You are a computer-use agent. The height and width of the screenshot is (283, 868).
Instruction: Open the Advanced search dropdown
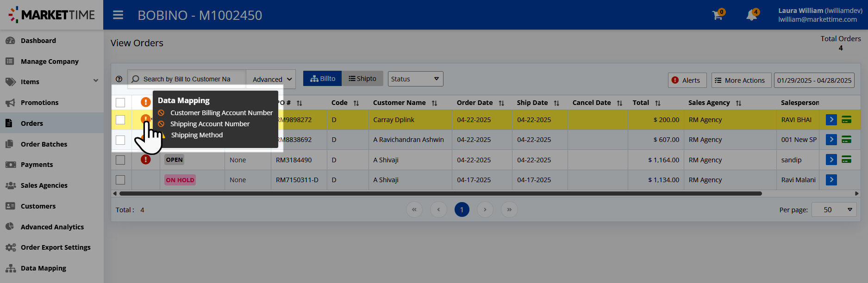pos(271,79)
